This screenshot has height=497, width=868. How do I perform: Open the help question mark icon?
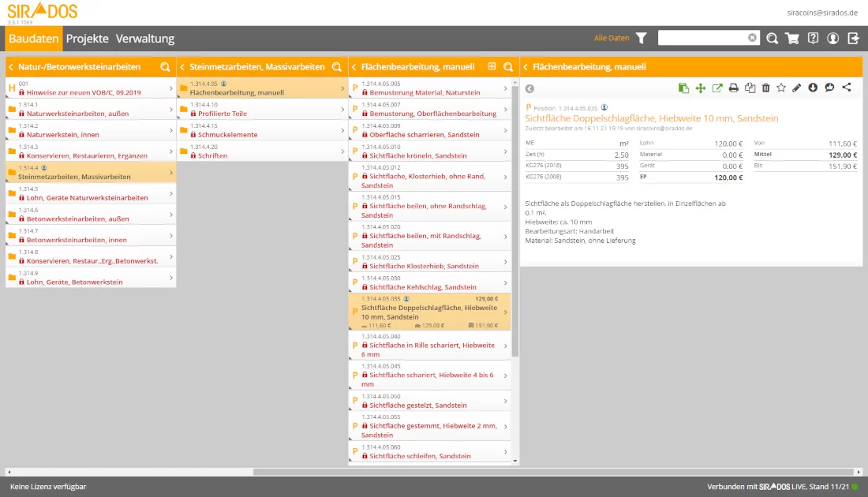click(813, 38)
